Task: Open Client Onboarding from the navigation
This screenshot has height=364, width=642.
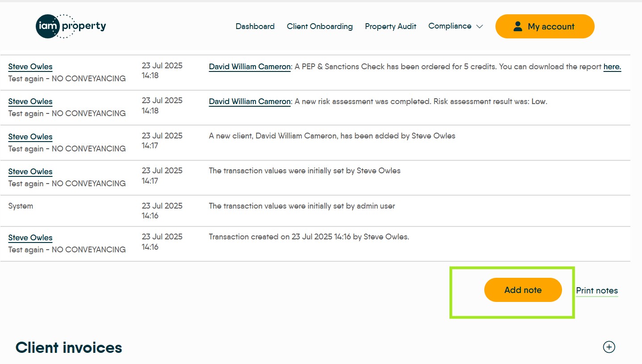Action: 319,26
